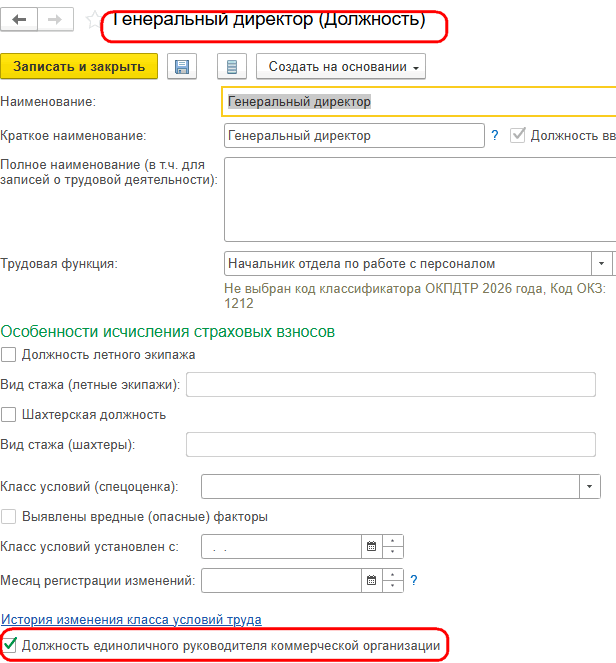Toggle Выявлены вредные (опасные) факторы checkbox
Screen dimensions: 616x663
click(x=8, y=516)
